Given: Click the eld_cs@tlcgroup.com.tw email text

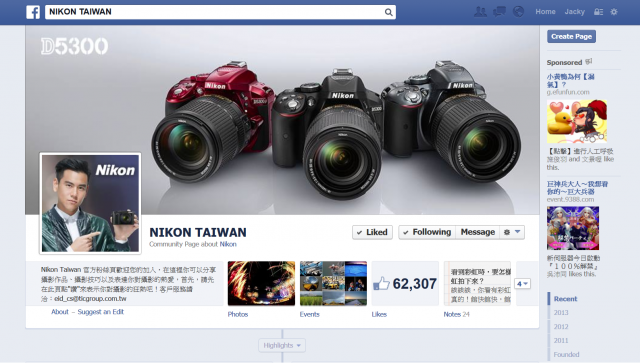Looking at the screenshot, I should pyautogui.click(x=90, y=298).
